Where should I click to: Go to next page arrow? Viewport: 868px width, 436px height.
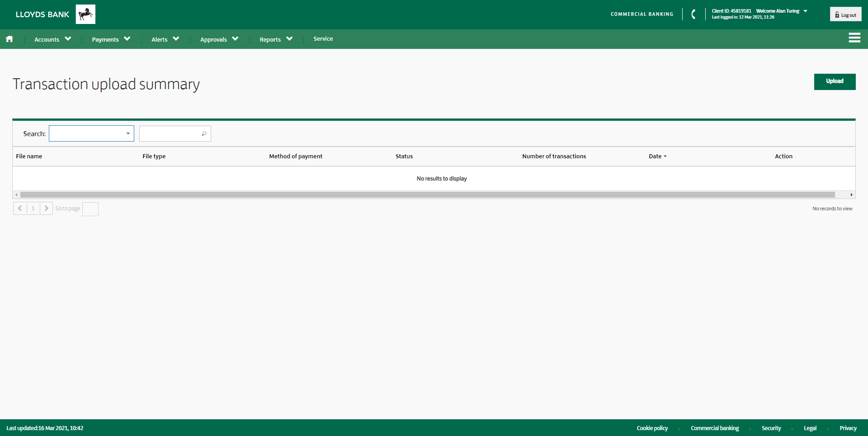(46, 209)
